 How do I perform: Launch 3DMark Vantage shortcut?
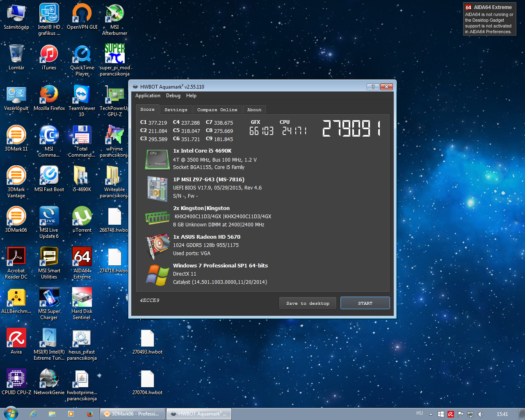point(16,182)
